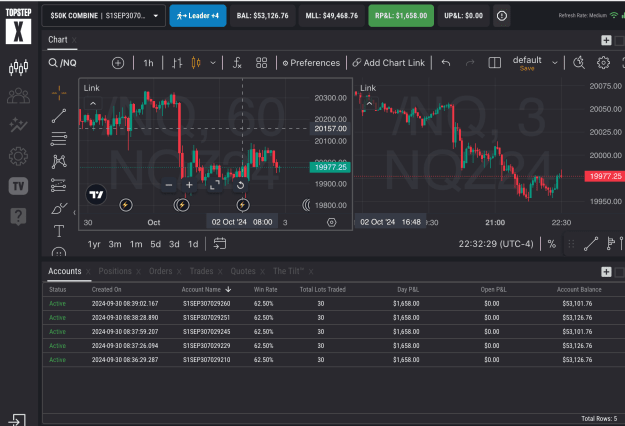The width and height of the screenshot is (625, 426).
Task: Zoom out chart with minus button
Action: tap(169, 185)
